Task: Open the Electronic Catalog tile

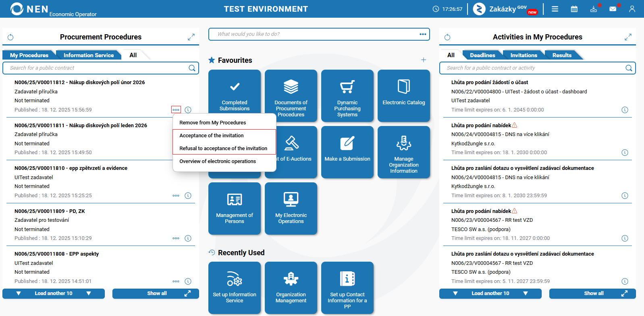Action: pos(404,96)
